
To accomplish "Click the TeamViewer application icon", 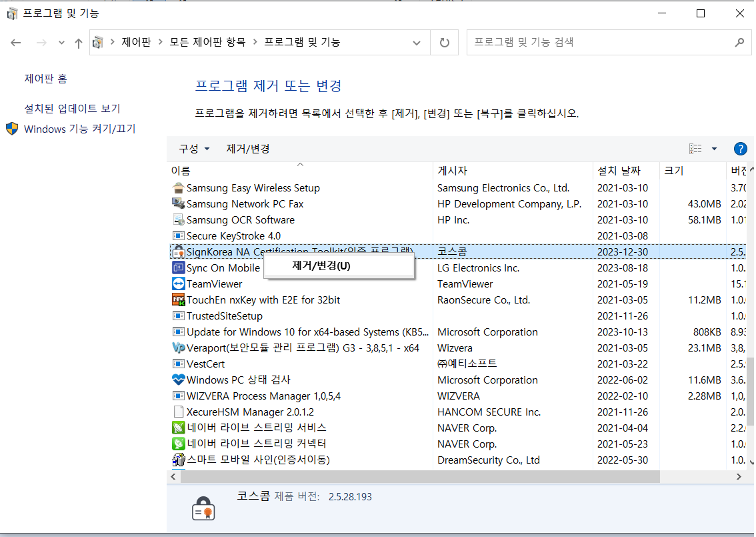I will tap(178, 283).
